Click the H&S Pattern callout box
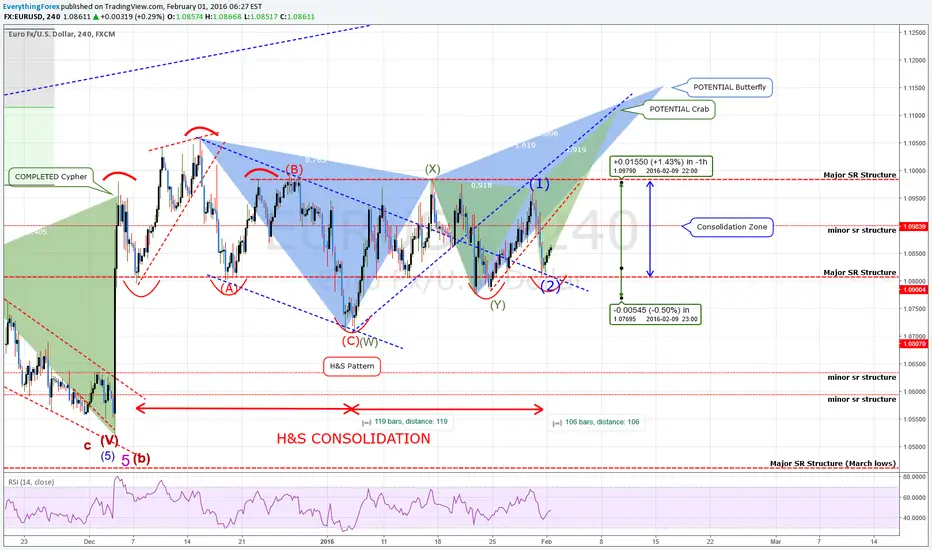Image resolution: width=932 pixels, height=550 pixels. (x=352, y=366)
